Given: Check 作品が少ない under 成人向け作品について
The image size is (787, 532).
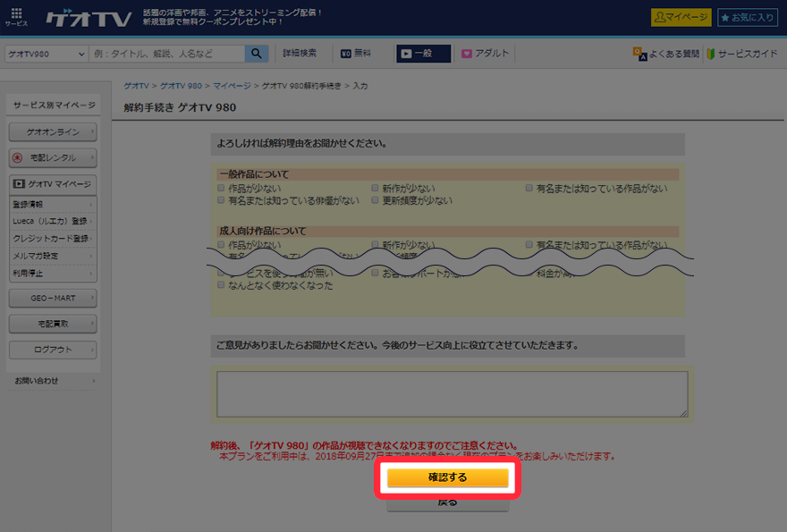Looking at the screenshot, I should pos(221,244).
